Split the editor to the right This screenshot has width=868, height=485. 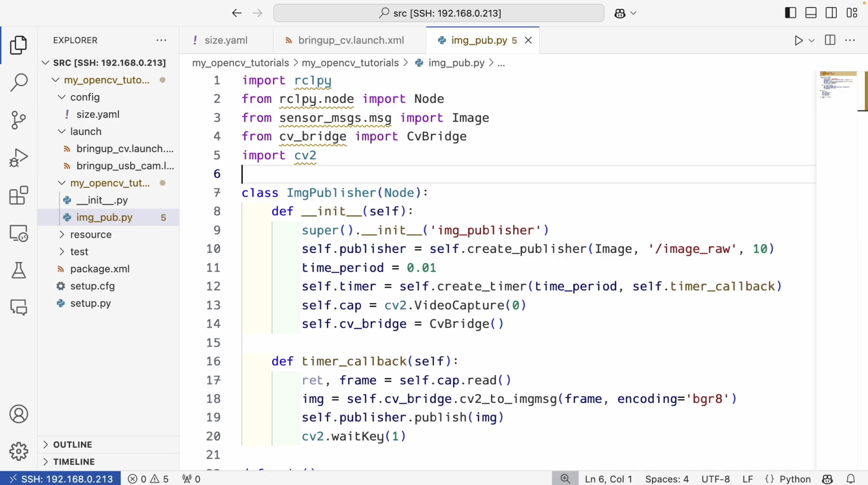tap(830, 40)
